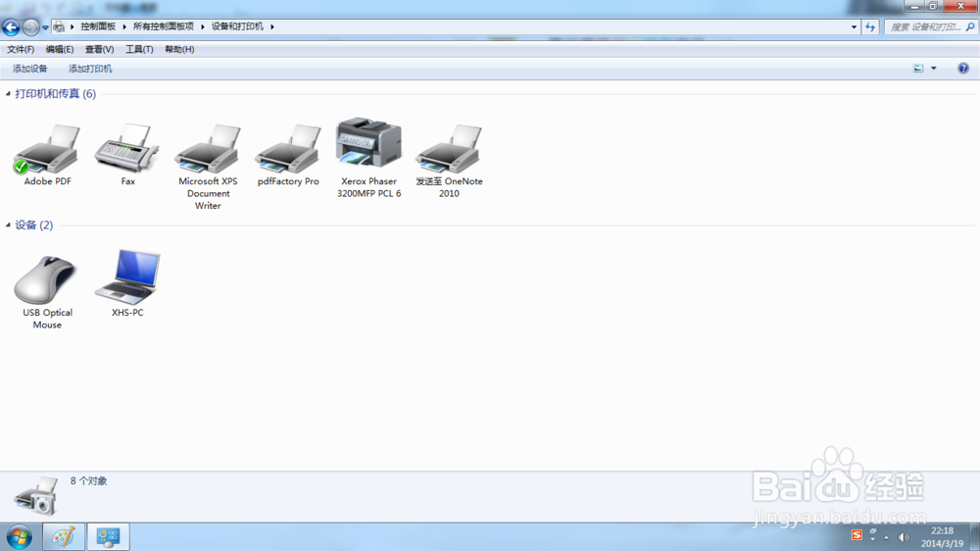Click the Control Panel taskbar button
The image size is (980, 551).
[108, 537]
